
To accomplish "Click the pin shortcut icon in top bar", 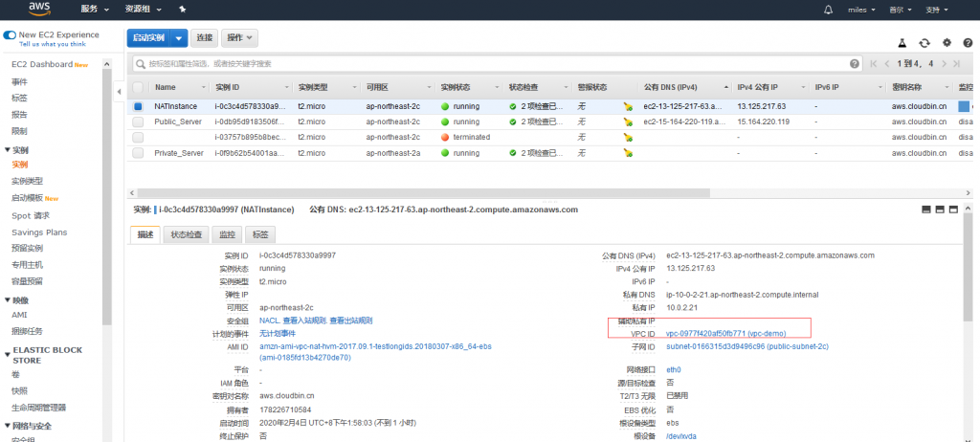I will click(x=183, y=9).
